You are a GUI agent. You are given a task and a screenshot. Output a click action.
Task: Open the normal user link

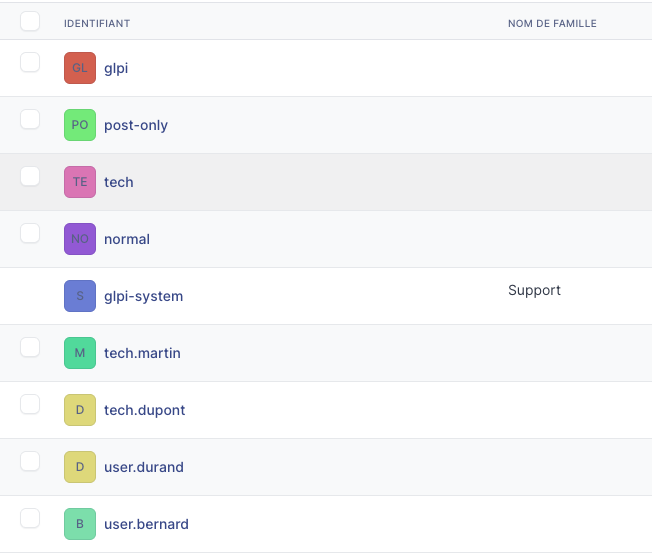tap(127, 239)
